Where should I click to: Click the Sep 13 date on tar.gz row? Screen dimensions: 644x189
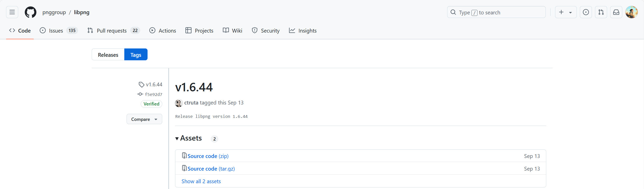tap(532, 169)
